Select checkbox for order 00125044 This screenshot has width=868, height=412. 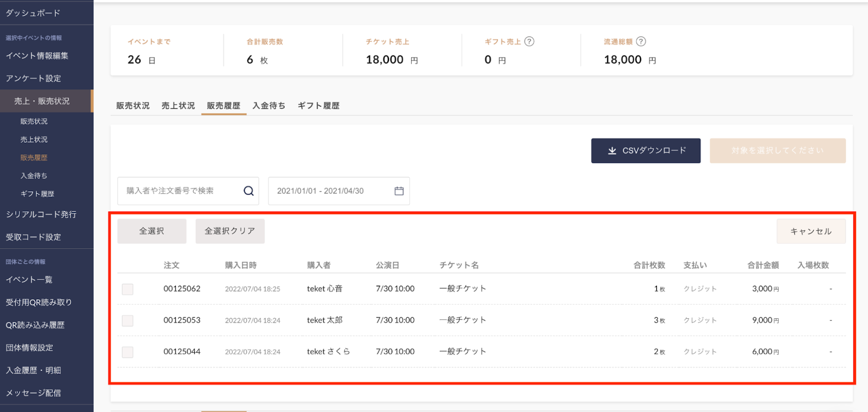[x=127, y=352]
